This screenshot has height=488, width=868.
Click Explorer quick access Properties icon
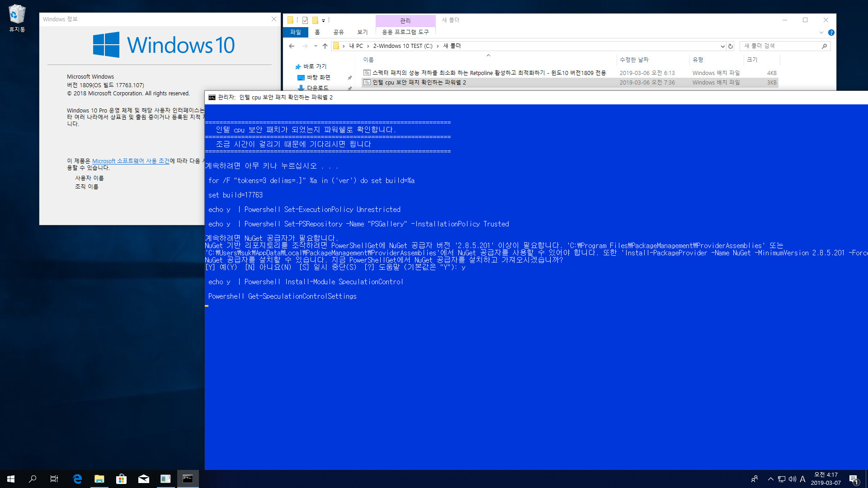[x=305, y=20]
